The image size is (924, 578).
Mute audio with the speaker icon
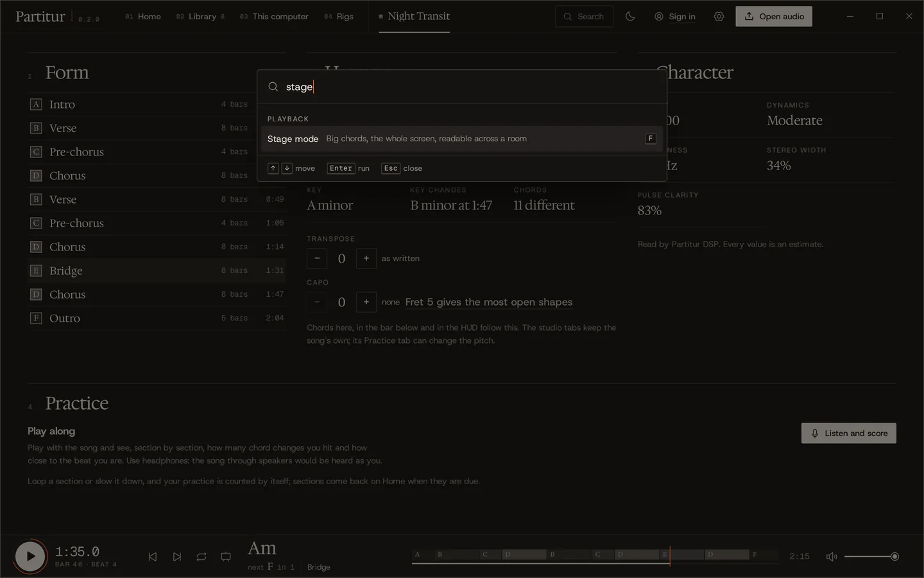pyautogui.click(x=832, y=557)
